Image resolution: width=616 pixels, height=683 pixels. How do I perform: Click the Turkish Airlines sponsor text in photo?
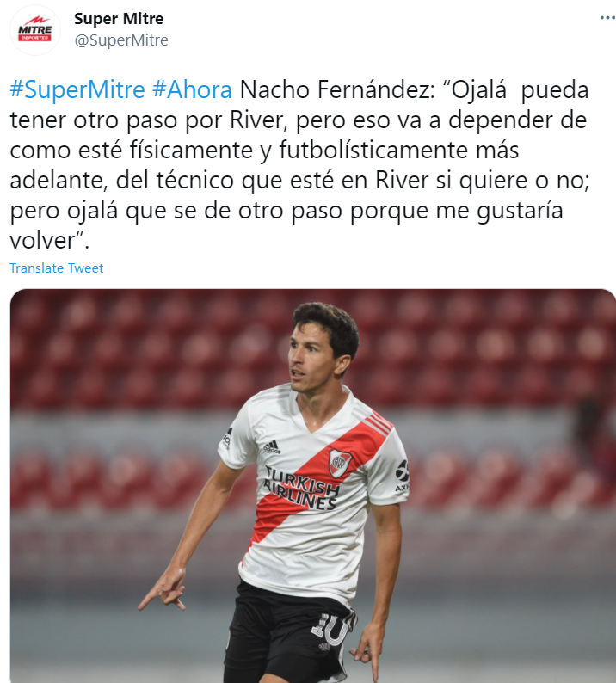pyautogui.click(x=301, y=489)
